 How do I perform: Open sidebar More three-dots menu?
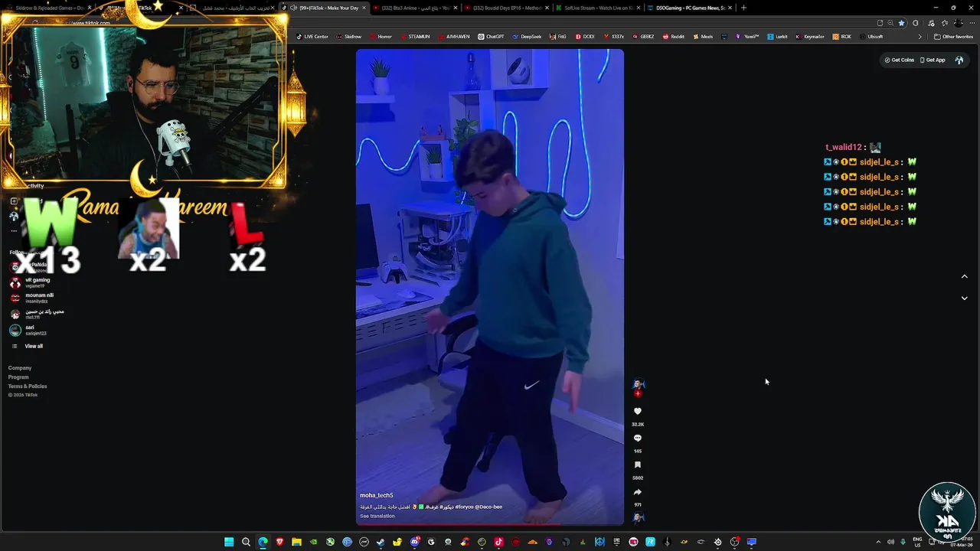[13, 230]
